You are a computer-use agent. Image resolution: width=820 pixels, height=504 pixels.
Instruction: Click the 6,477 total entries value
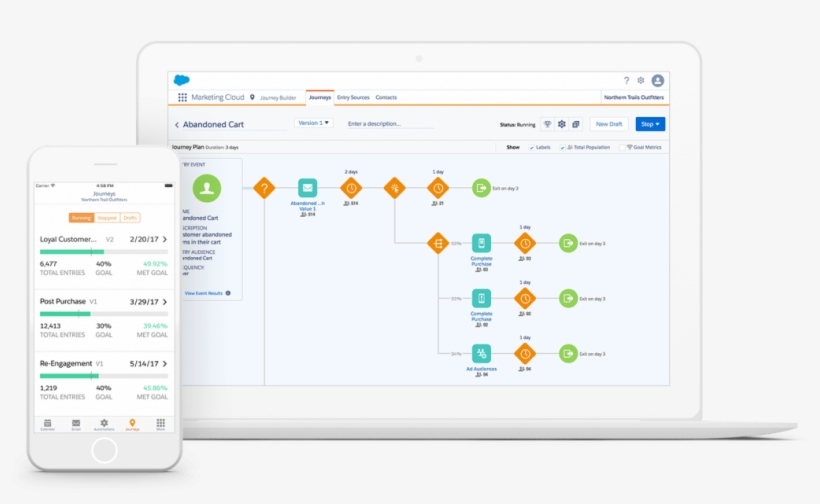point(48,264)
